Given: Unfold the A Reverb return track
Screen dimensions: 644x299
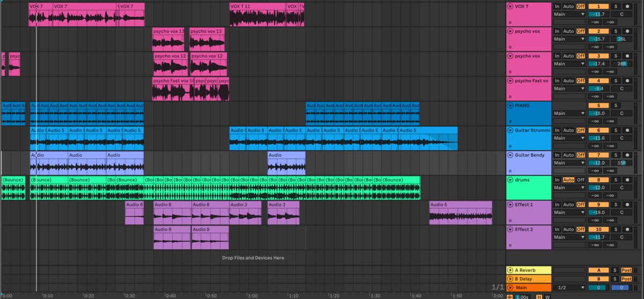Looking at the screenshot, I should tap(510, 271).
